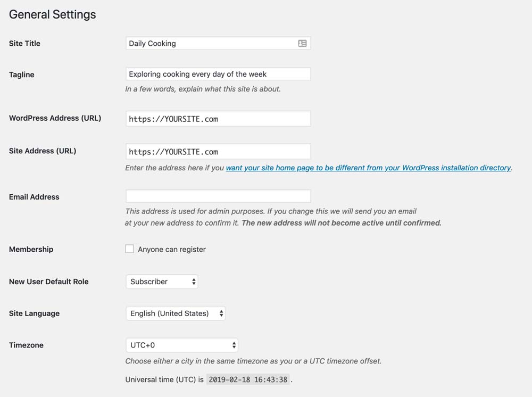
Task: Open the New User Default Role dropdown
Action: coord(162,282)
